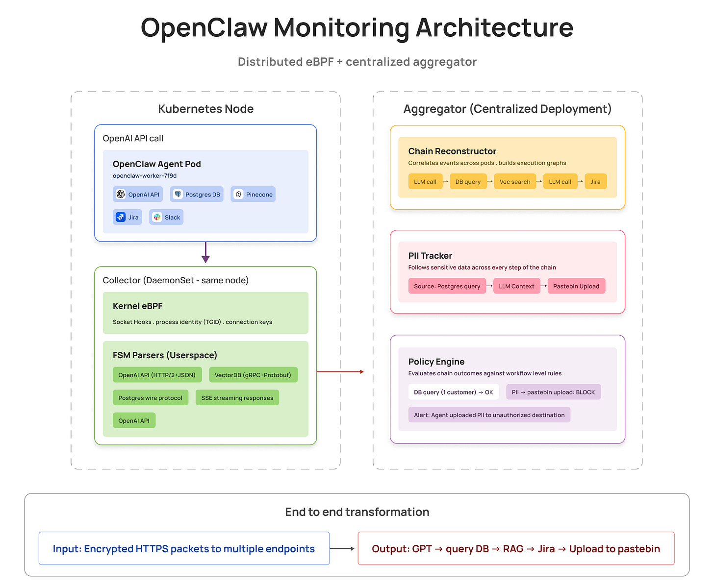Select the LLM Context node
This screenshot has height=588, width=714.
point(516,286)
